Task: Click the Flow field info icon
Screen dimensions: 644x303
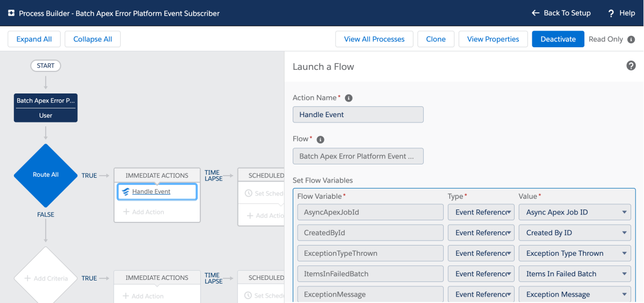Action: pyautogui.click(x=321, y=139)
